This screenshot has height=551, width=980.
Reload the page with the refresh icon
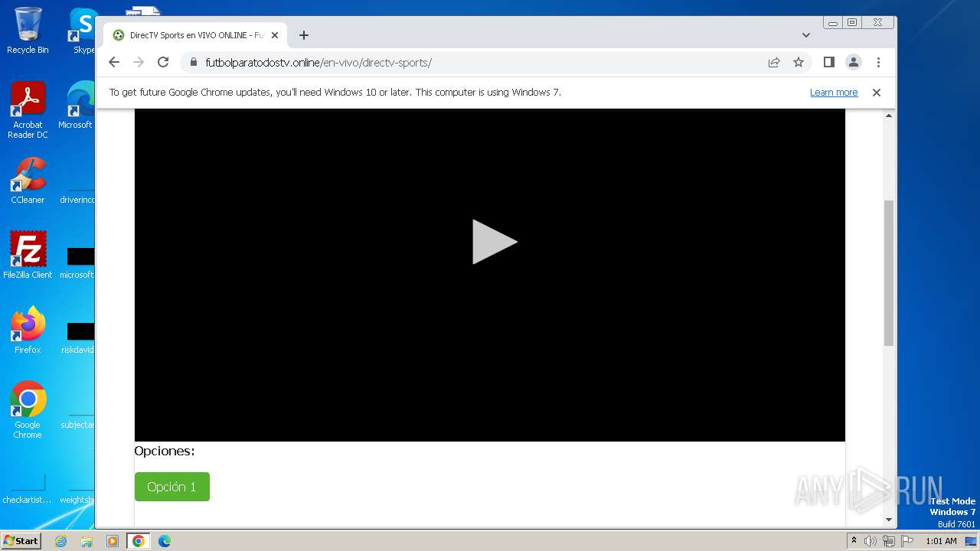163,63
